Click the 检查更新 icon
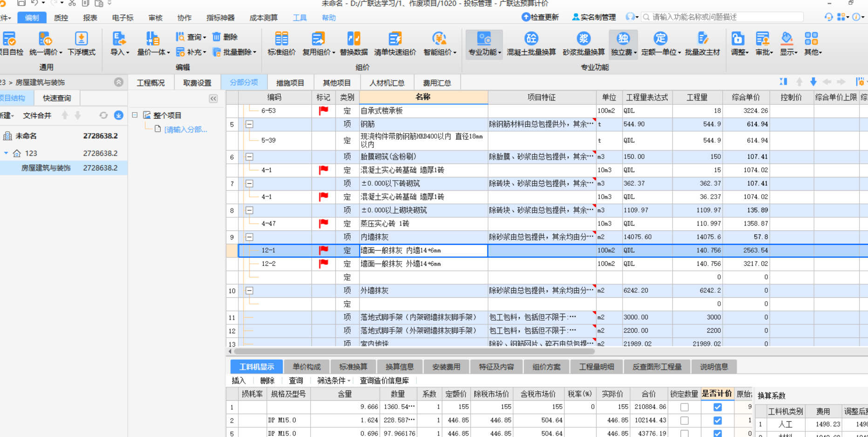Image resolution: width=868 pixels, height=437 pixels. (x=540, y=17)
